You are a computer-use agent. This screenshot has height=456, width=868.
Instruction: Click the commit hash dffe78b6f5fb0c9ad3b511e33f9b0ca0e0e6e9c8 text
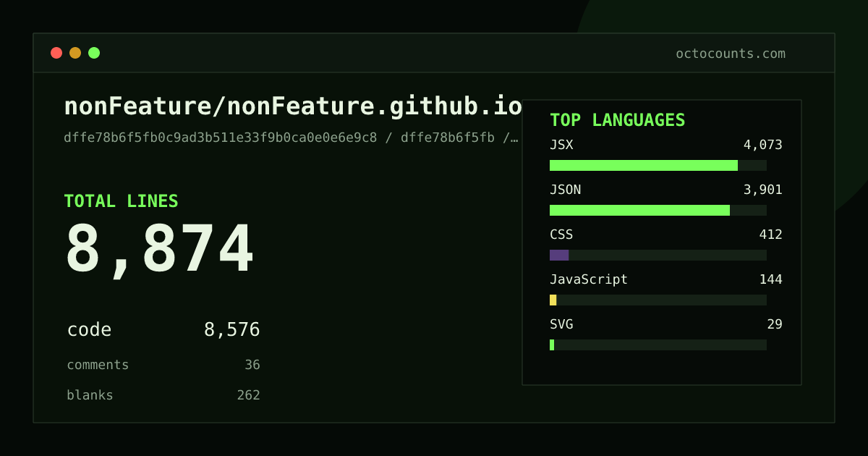(x=221, y=138)
